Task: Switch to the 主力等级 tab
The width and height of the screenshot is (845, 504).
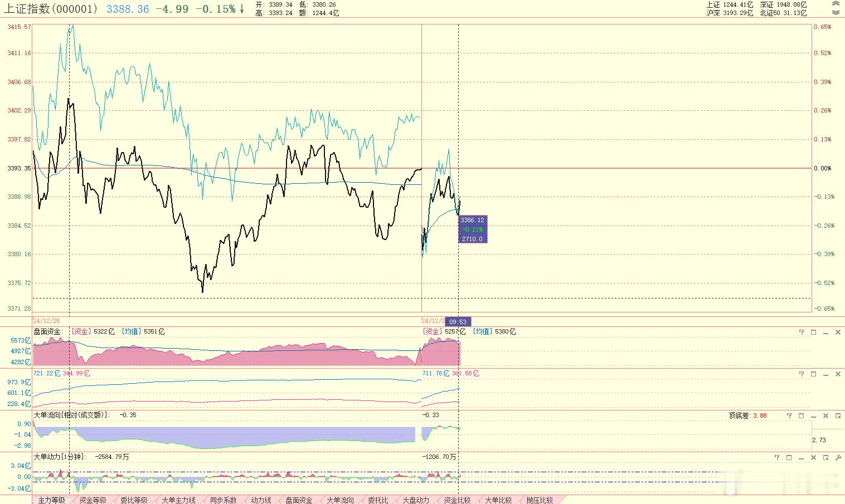Action: (x=52, y=500)
